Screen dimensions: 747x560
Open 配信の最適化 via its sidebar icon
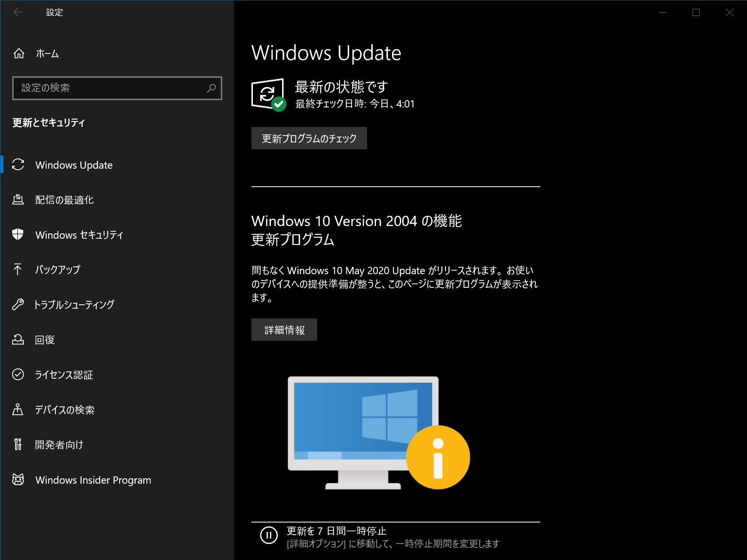coord(18,200)
